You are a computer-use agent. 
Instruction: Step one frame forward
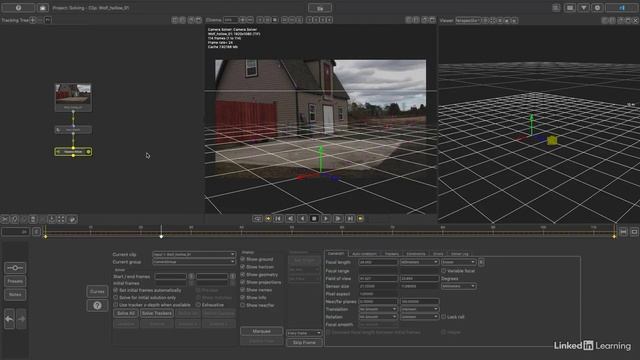[x=338, y=219]
